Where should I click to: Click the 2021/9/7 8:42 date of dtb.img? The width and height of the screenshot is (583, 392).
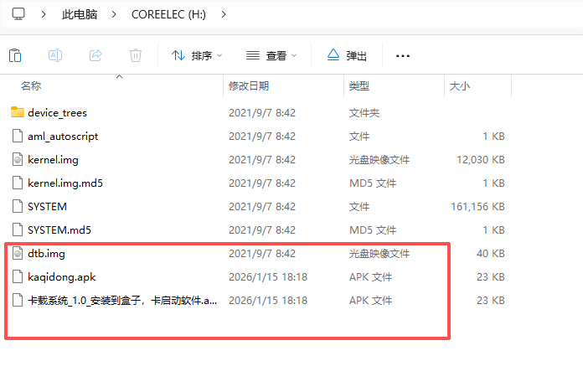coord(262,253)
